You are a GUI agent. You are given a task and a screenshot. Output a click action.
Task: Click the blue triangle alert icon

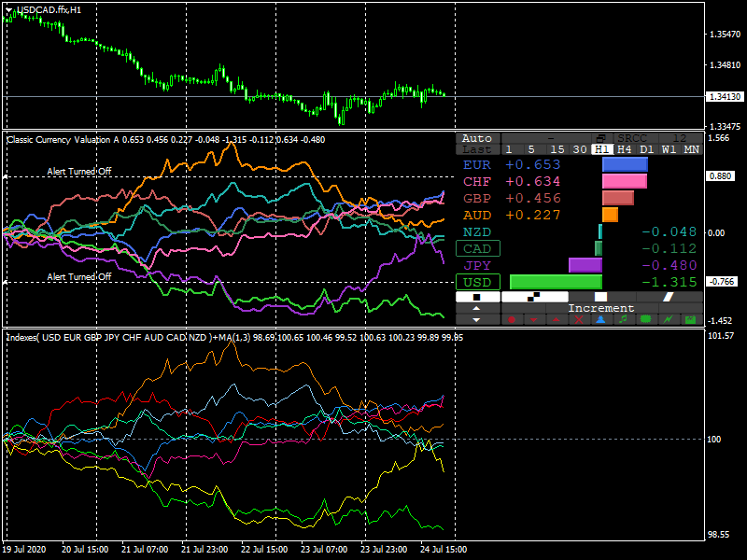tap(600, 320)
